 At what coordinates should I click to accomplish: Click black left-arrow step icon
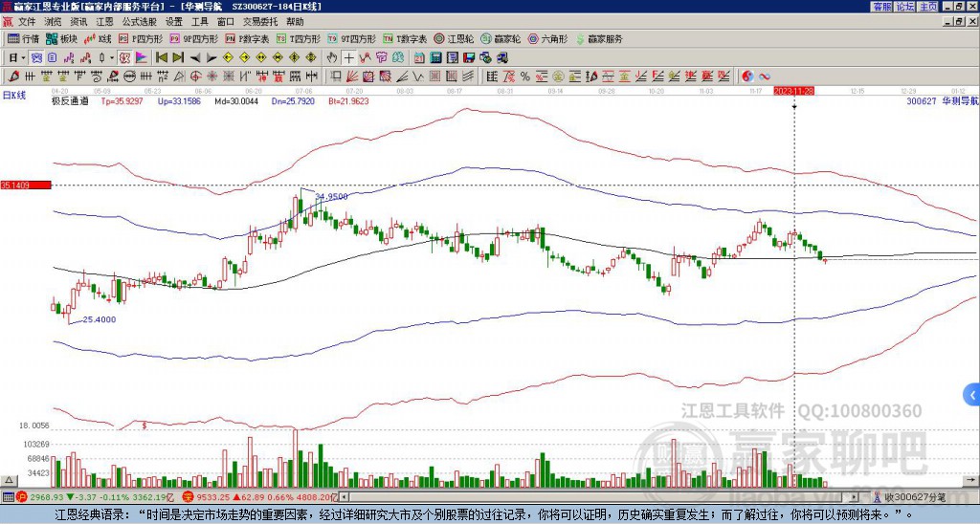[195, 57]
